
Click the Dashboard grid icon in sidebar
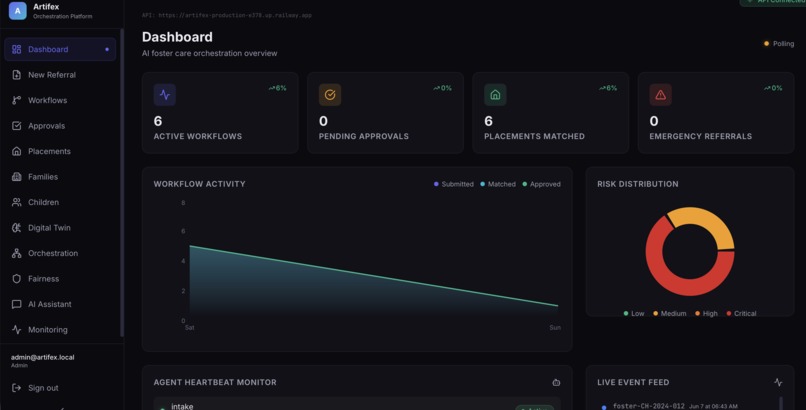[16, 49]
